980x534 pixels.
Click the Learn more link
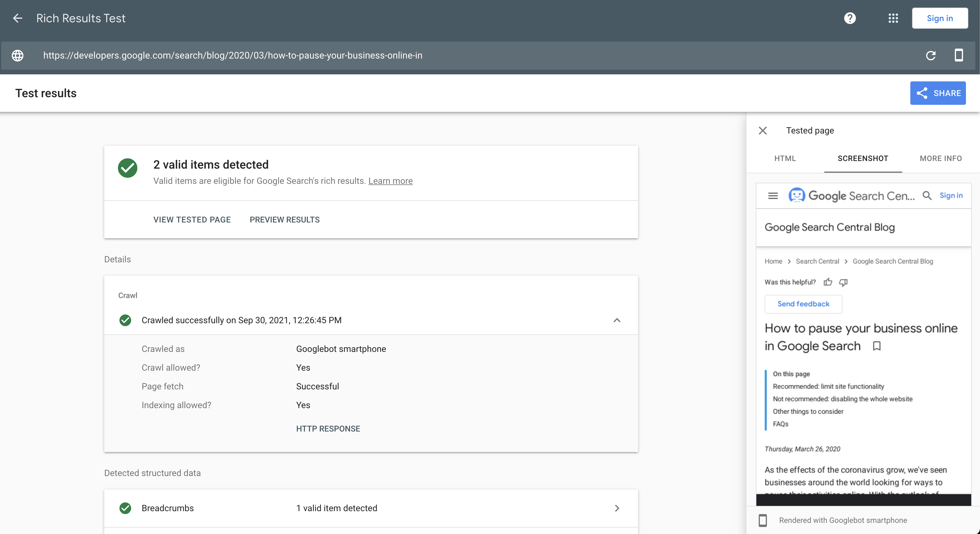(390, 180)
